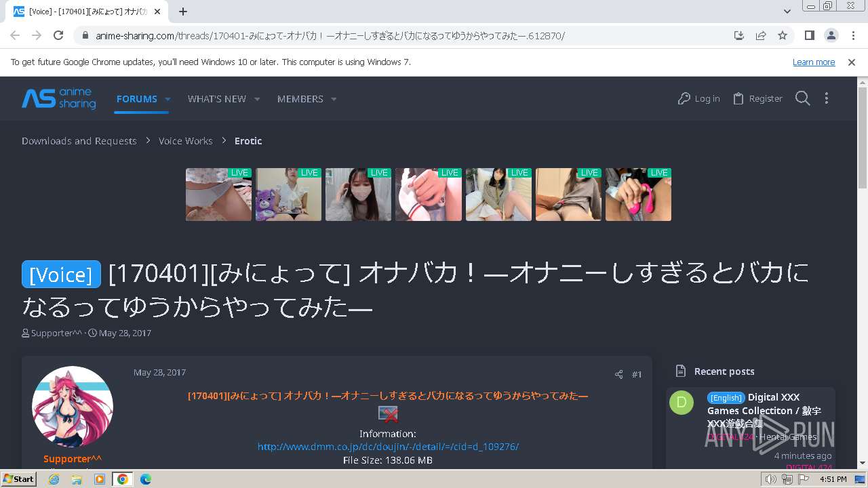Viewport: 868px width, 488px height.
Task: Launch Microsoft Edge from the taskbar
Action: 145,479
